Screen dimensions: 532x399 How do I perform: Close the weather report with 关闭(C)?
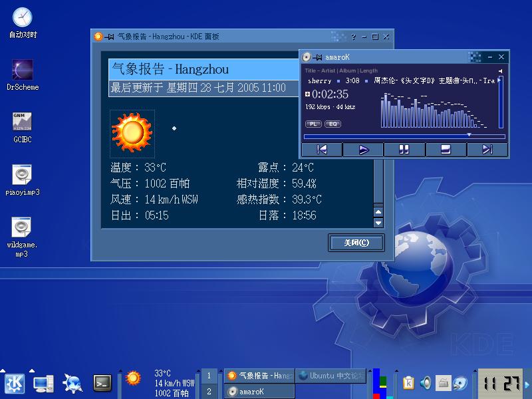point(356,243)
